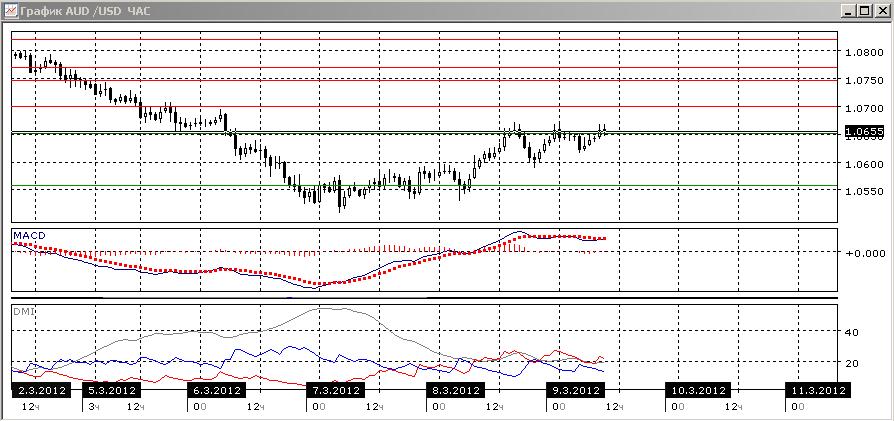Click the 1.0600 price axis label
Screen dimensions: 894x421
click(x=865, y=164)
